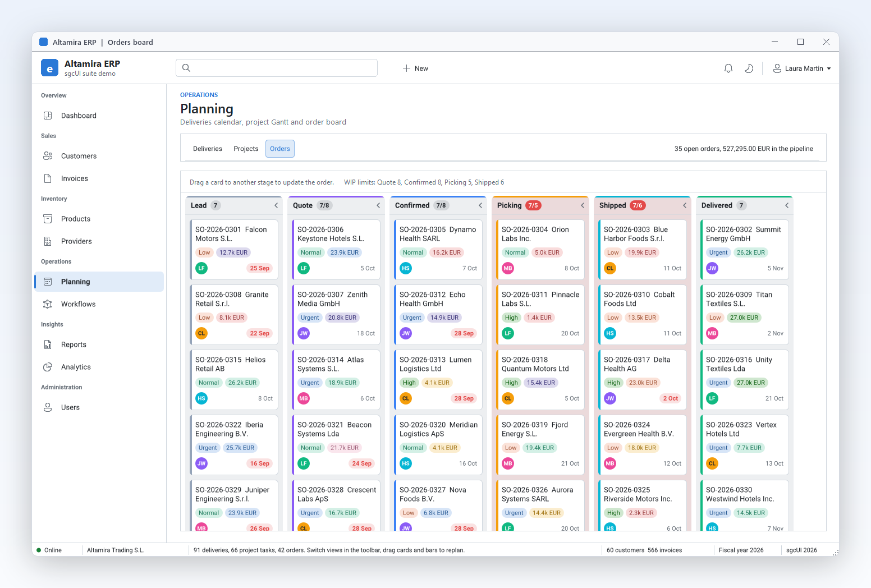Click the Picking 7/5 WIP badge
Screen dimensions: 871x588
pyautogui.click(x=533, y=205)
